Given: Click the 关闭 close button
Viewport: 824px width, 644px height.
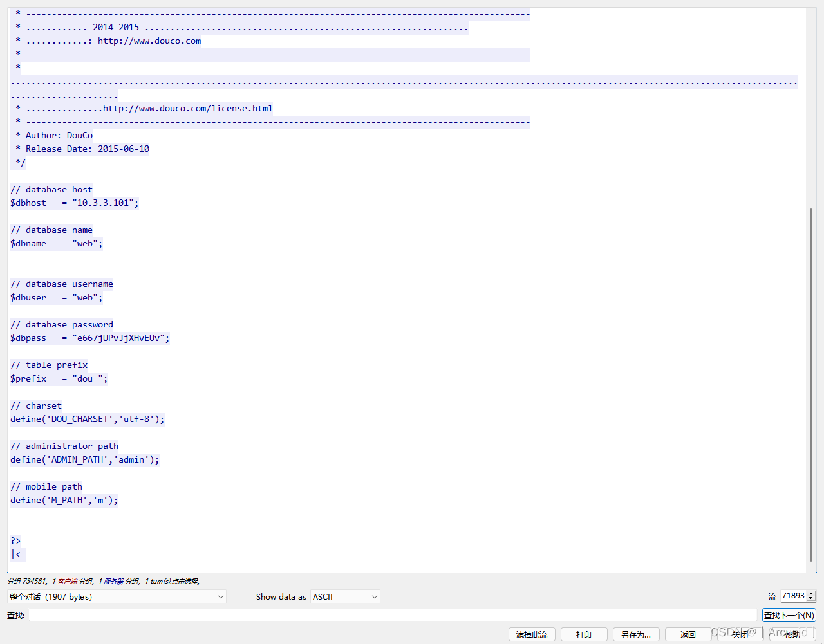Looking at the screenshot, I should click(x=740, y=634).
